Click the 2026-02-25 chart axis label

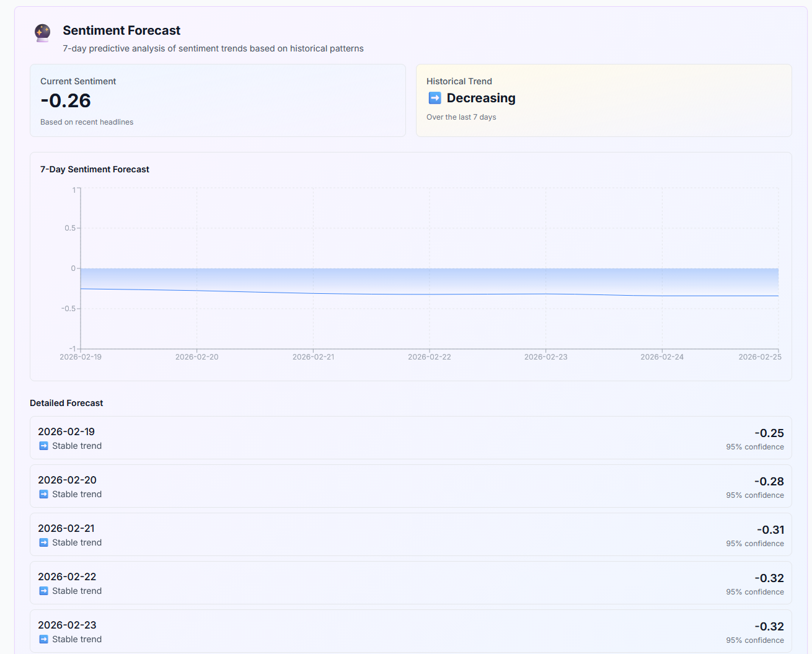pos(760,357)
